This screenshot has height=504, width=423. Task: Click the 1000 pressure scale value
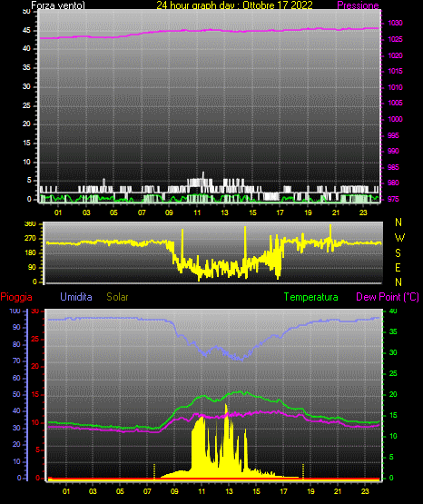point(395,119)
